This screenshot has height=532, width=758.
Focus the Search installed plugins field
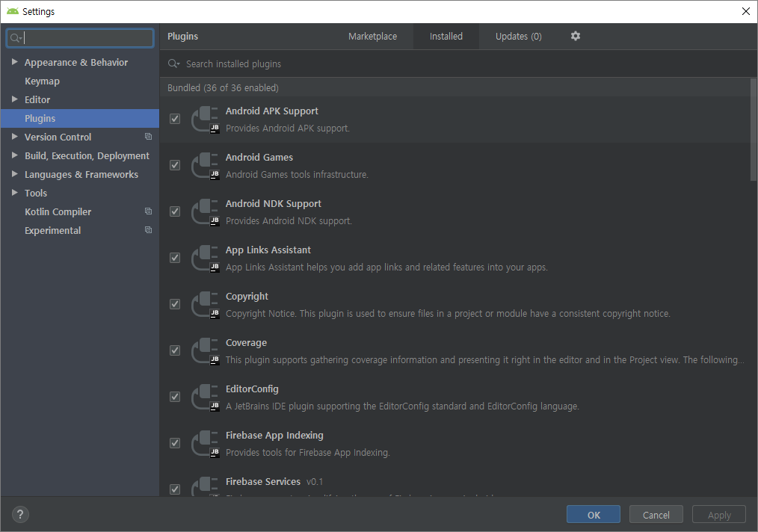(458, 64)
